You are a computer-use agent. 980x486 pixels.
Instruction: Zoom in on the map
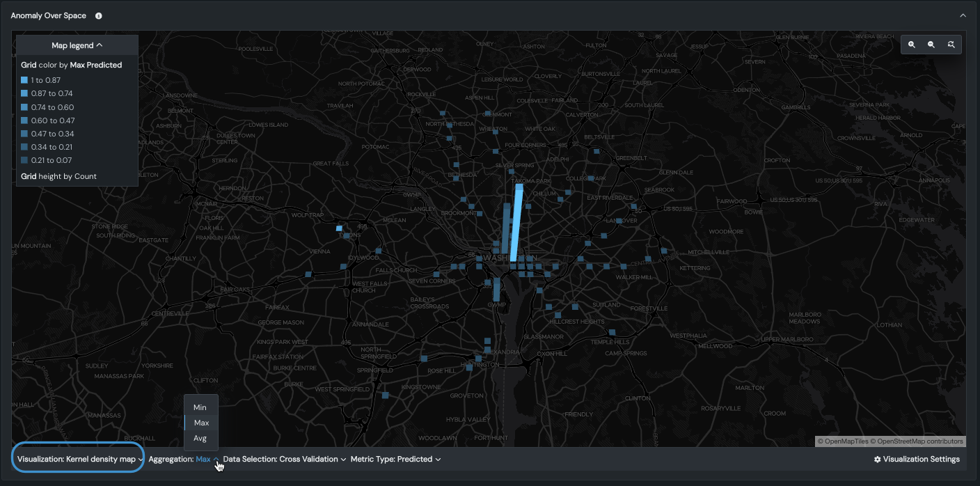point(912,45)
